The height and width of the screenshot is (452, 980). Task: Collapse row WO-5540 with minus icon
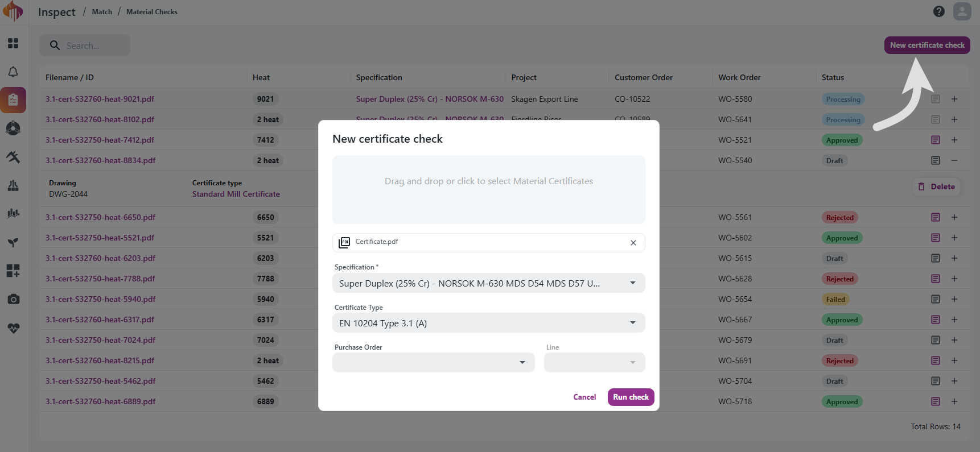pos(954,160)
